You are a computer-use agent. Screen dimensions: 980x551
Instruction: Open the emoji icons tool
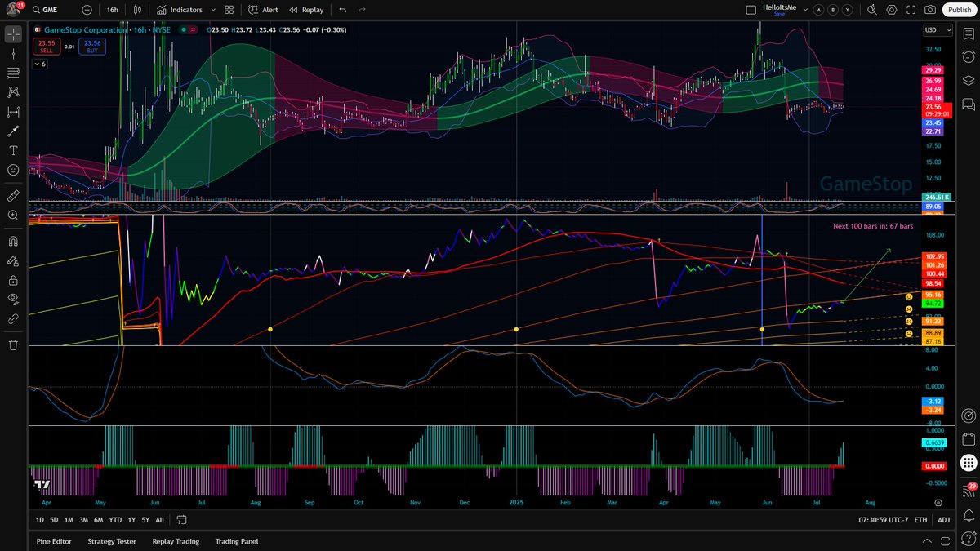[13, 170]
